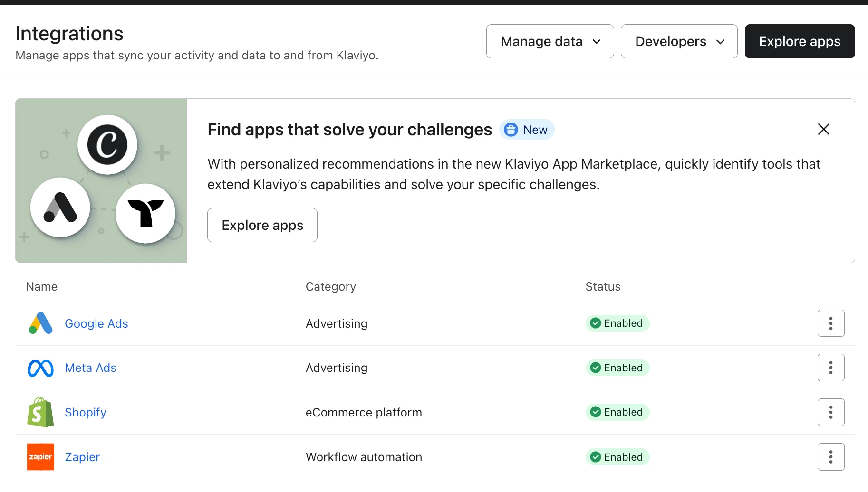Open more options for Zapier row
The height and width of the screenshot is (492, 868).
pyautogui.click(x=831, y=457)
